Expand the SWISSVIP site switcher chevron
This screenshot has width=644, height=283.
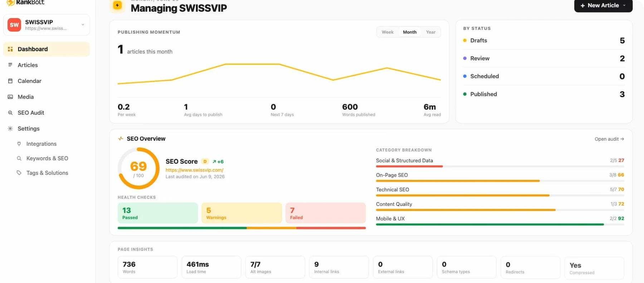[83, 25]
